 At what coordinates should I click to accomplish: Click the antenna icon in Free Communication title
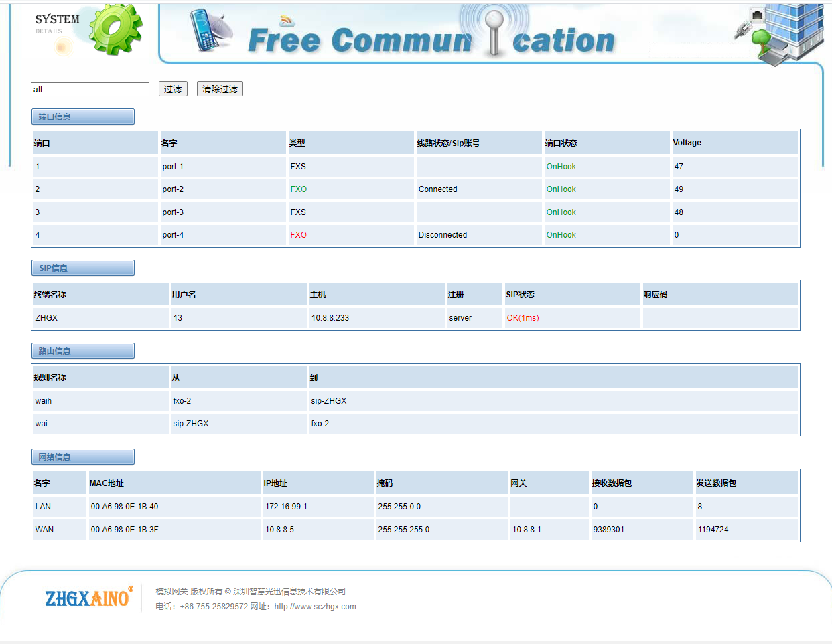tap(494, 32)
